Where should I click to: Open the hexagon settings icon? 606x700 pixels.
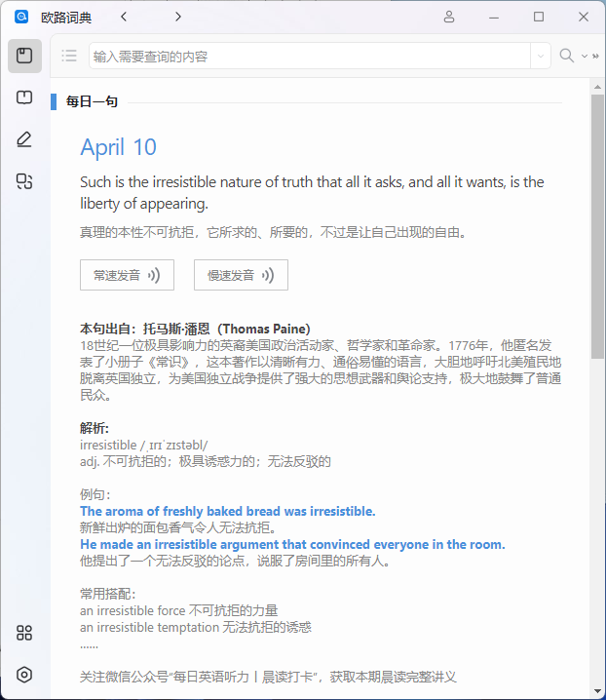coord(24,675)
